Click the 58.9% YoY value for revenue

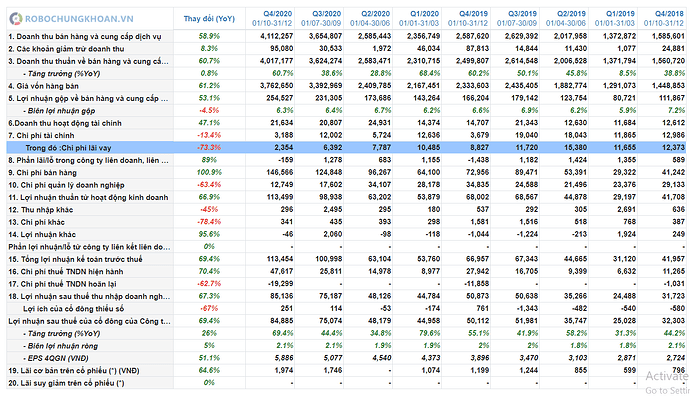[x=209, y=36]
